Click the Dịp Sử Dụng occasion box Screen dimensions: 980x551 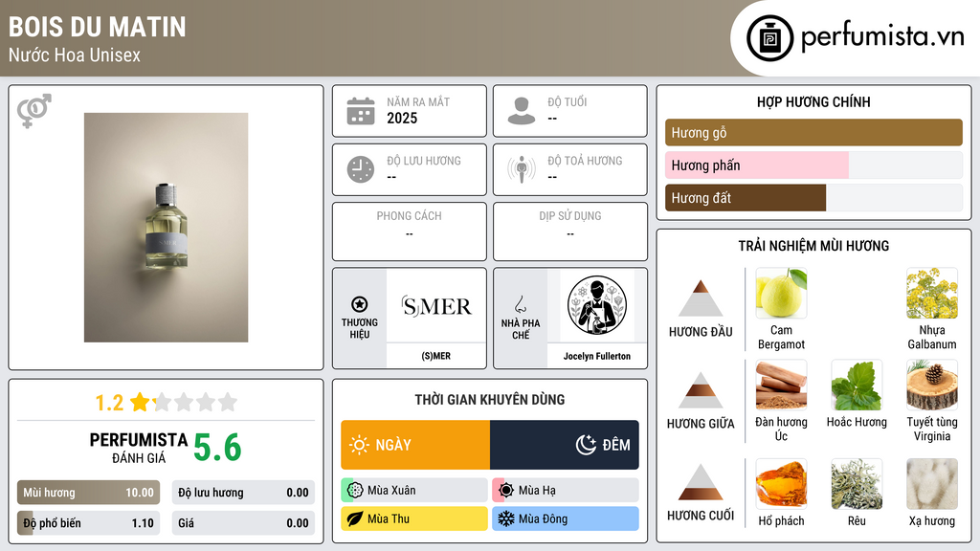pos(570,231)
